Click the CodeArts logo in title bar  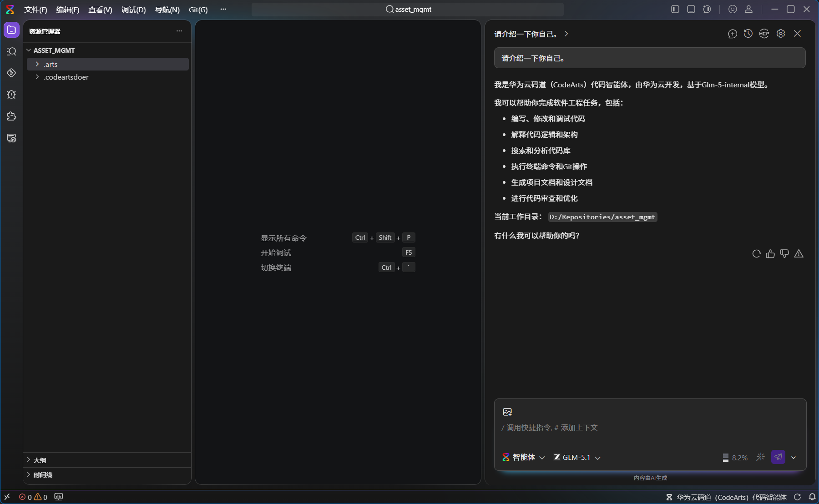point(10,10)
